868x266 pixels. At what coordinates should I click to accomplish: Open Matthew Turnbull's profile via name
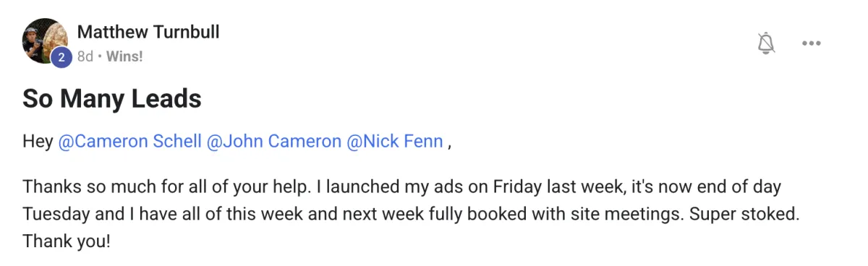pos(148,32)
